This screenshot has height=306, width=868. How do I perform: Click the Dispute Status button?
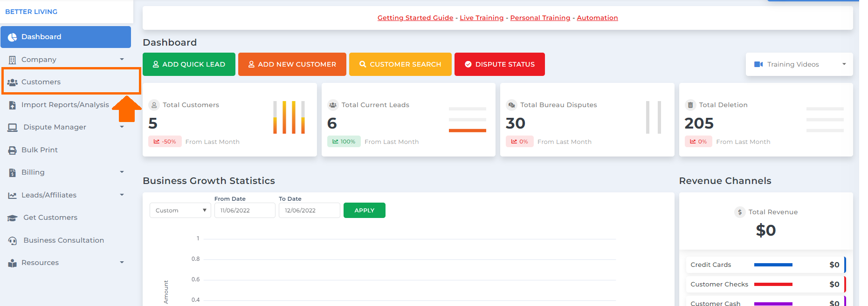(499, 64)
